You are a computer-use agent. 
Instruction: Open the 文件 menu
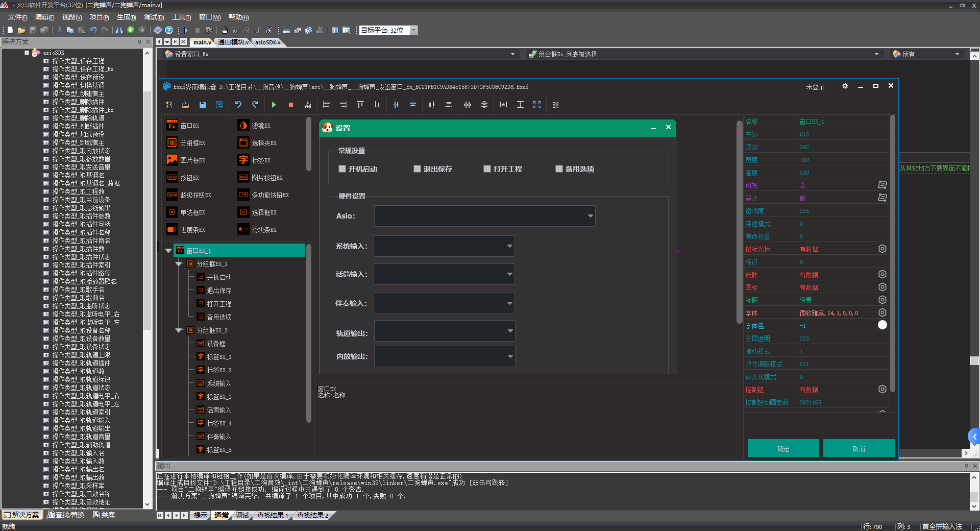click(x=17, y=17)
